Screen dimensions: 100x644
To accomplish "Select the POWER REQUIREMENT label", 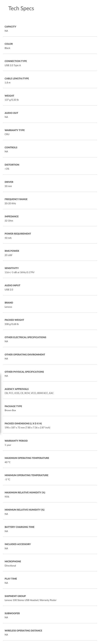I will [18, 234].
